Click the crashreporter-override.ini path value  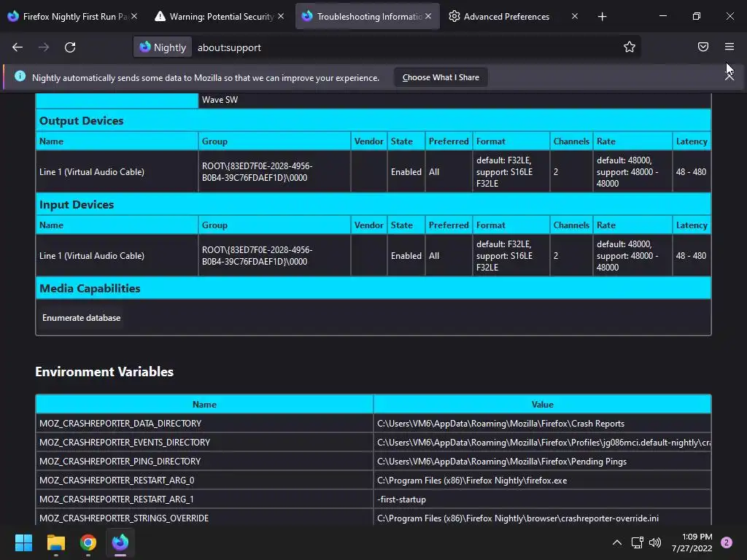(x=518, y=518)
